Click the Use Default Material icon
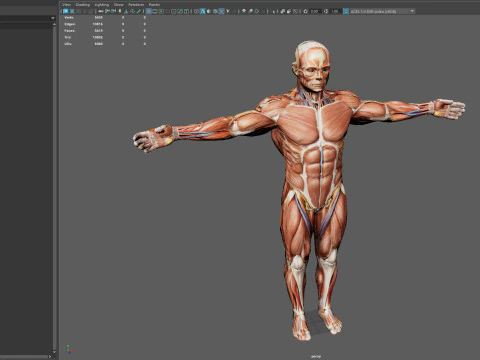This screenshot has width=480, height=360. 208,11
